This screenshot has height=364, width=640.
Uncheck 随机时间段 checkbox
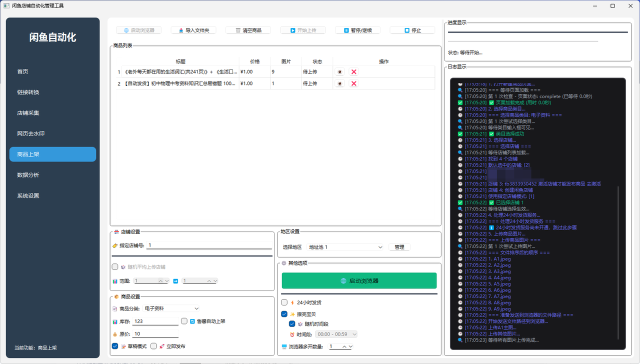point(292,324)
